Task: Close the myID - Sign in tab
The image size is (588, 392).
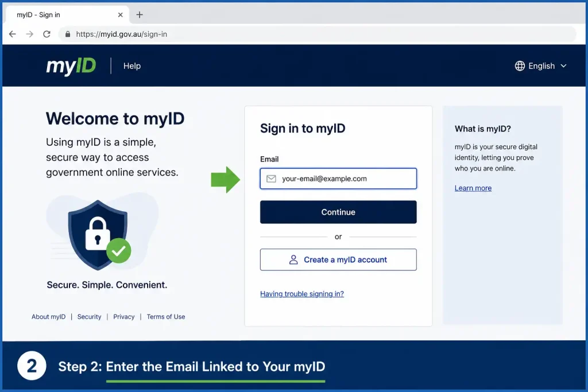Action: (x=121, y=14)
